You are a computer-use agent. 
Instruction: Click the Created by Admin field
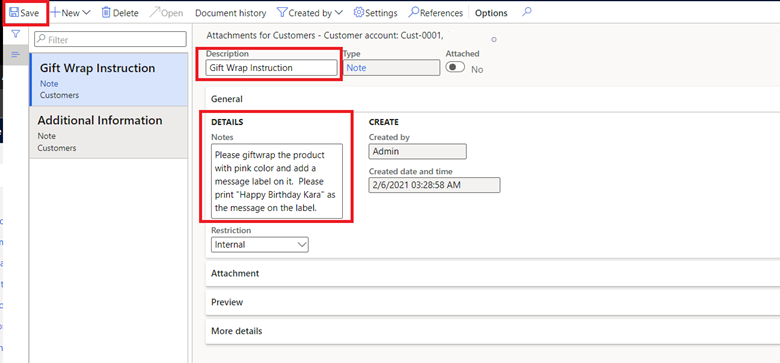pos(417,151)
